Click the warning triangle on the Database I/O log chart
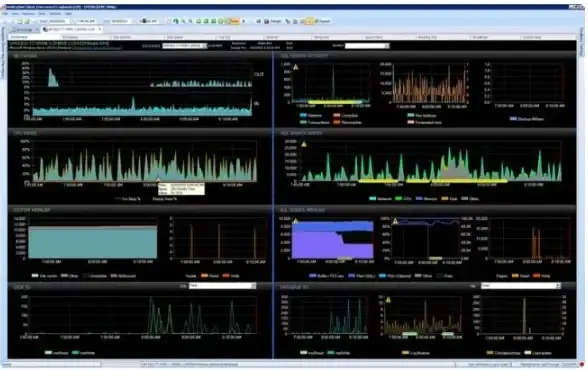Screen dimensions: 588x370 pyautogui.click(x=388, y=300)
